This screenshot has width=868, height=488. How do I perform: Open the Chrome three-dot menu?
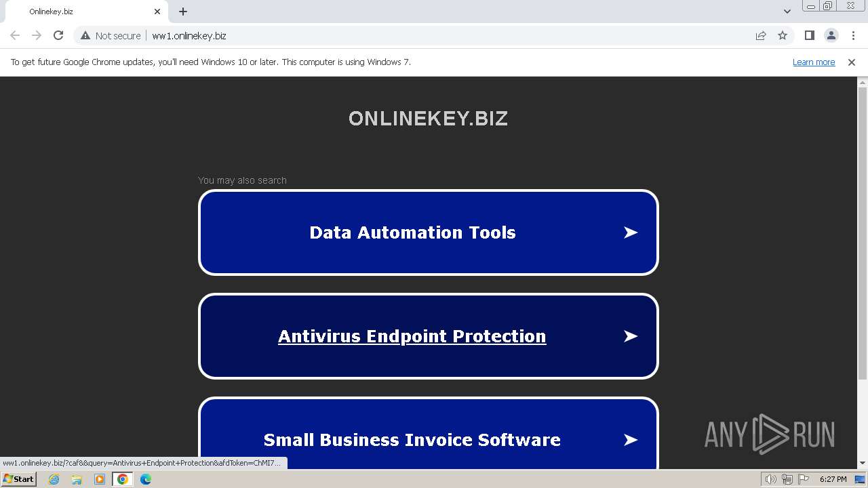coord(853,35)
